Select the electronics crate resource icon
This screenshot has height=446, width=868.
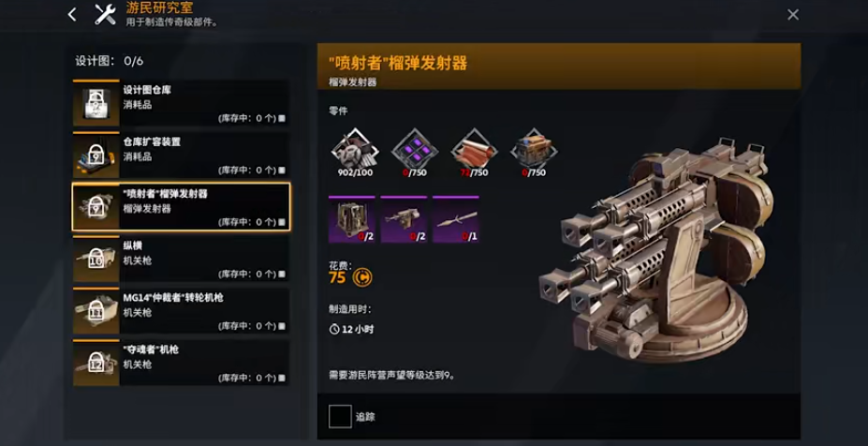534,148
